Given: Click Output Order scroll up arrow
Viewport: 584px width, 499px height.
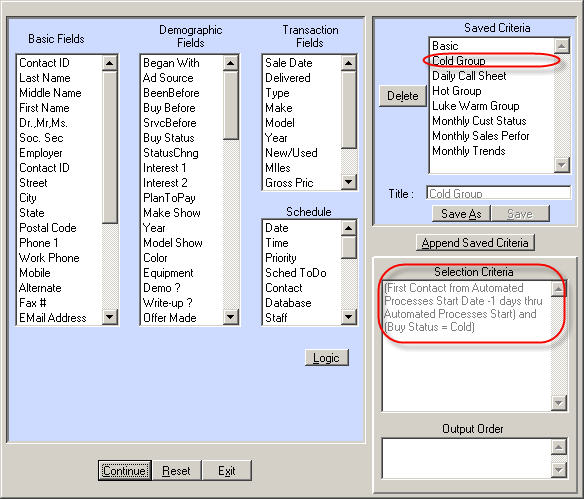Looking at the screenshot, I should 559,447.
